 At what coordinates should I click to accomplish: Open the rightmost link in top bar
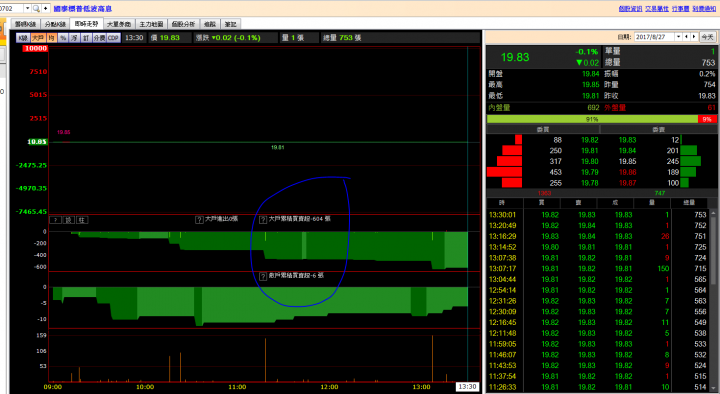tap(704, 9)
